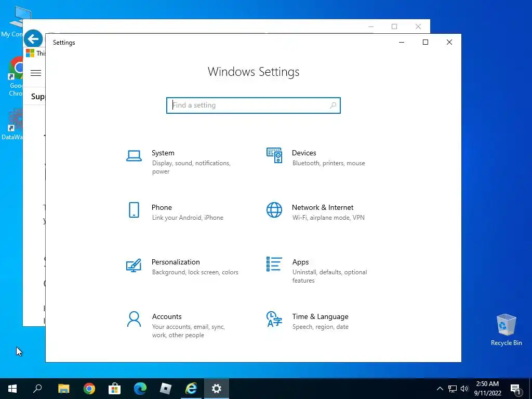Show hidden system tray icons
This screenshot has height=399, width=532.
click(x=440, y=389)
